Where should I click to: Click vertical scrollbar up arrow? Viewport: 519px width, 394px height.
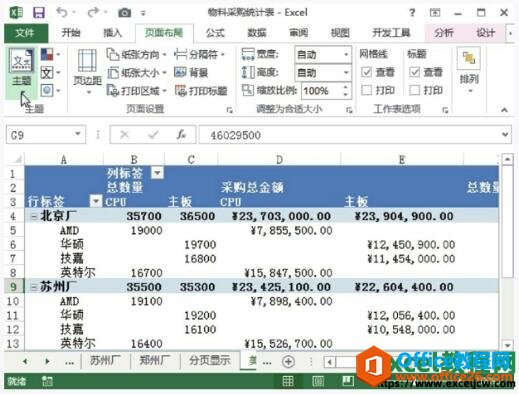(x=507, y=159)
